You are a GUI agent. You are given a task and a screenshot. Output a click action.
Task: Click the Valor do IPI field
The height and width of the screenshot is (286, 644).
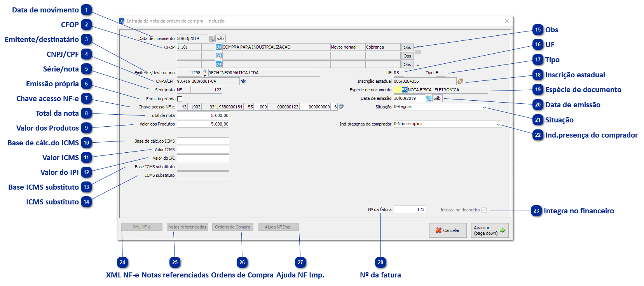point(203,158)
